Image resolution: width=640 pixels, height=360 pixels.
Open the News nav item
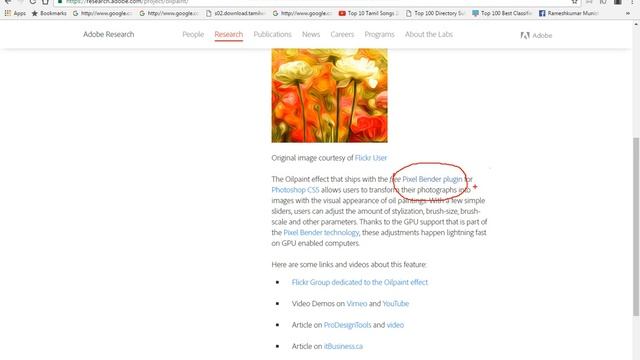pyautogui.click(x=311, y=34)
